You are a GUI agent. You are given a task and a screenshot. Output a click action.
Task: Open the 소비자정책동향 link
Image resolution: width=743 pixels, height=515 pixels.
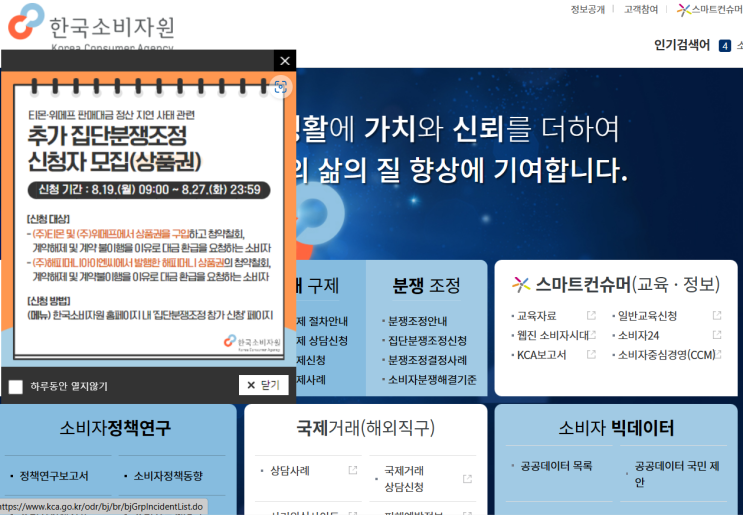[168, 476]
